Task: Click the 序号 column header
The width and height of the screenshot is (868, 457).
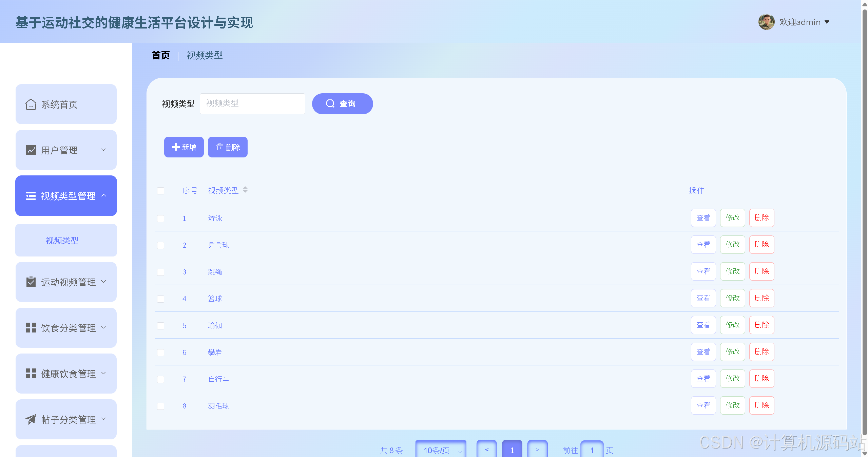Action: [190, 190]
